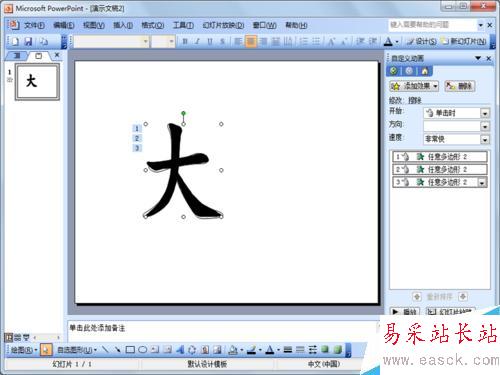Toggle Align Left button
Image resolution: width=500 pixels, height=375 pixels.
click(238, 41)
